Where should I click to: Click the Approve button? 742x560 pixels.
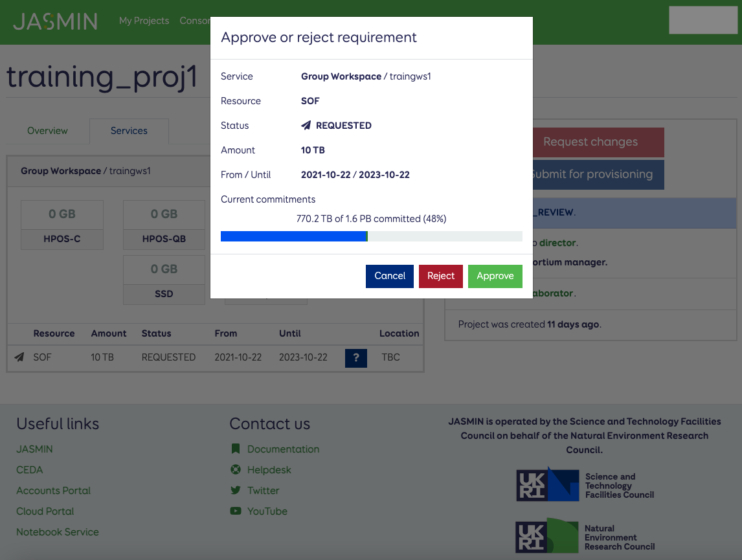click(x=495, y=276)
